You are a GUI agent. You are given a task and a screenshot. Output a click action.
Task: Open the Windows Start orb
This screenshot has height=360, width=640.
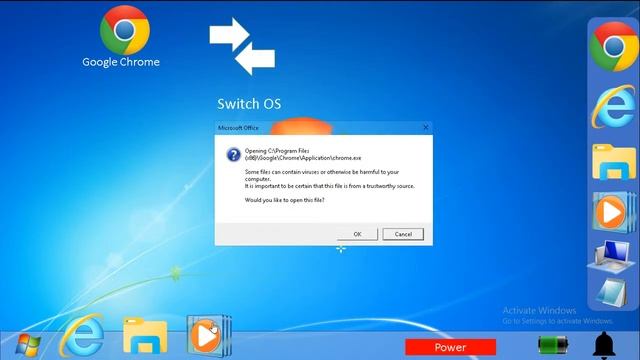tap(28, 345)
